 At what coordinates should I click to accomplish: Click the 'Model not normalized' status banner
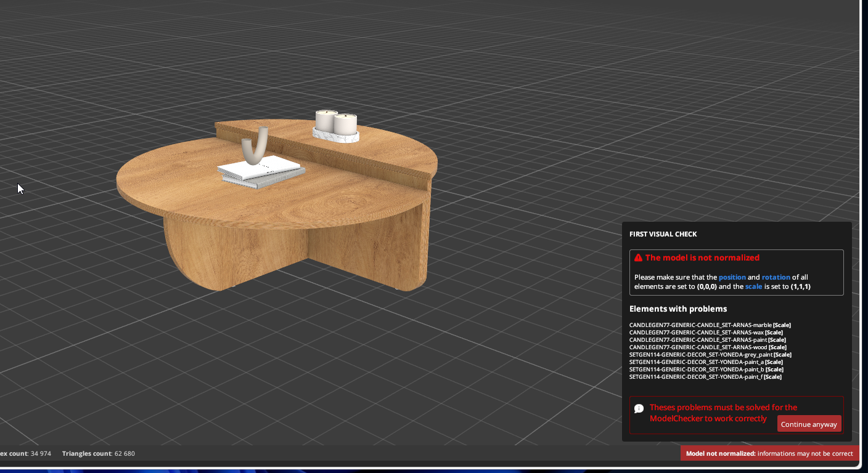769,453
